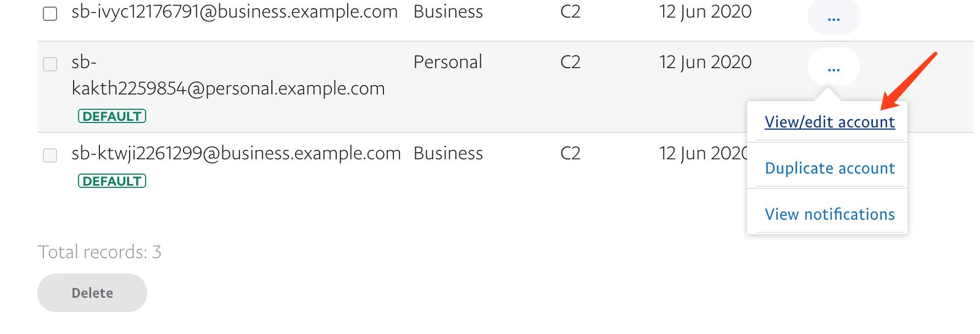
Task: Select the sb-ivyc12176791 business account checkbox
Action: click(x=50, y=14)
